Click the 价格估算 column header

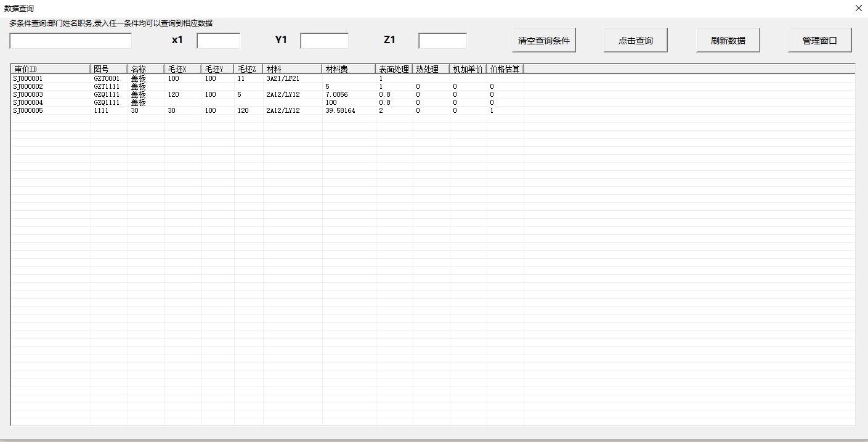point(503,68)
